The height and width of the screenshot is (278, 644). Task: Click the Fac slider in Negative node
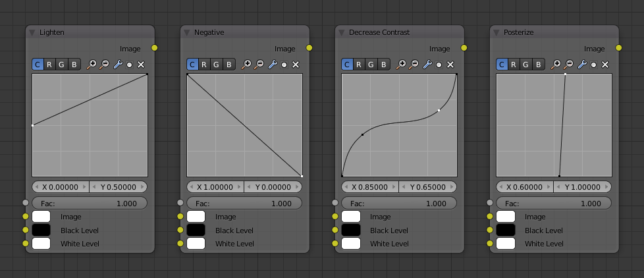(x=244, y=204)
